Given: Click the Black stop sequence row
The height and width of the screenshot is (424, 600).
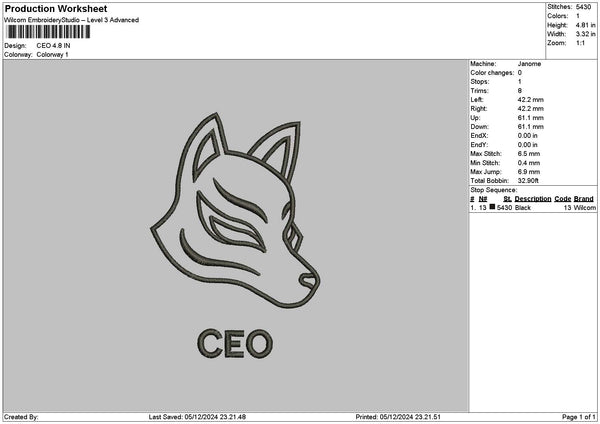Looking at the screenshot, I should 533,207.
